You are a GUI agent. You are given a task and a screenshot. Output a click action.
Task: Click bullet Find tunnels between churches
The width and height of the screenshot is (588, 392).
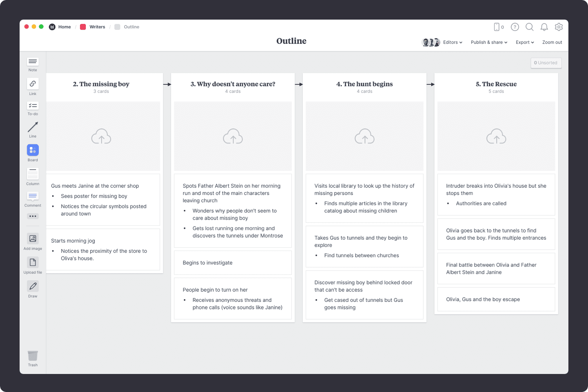coord(361,255)
